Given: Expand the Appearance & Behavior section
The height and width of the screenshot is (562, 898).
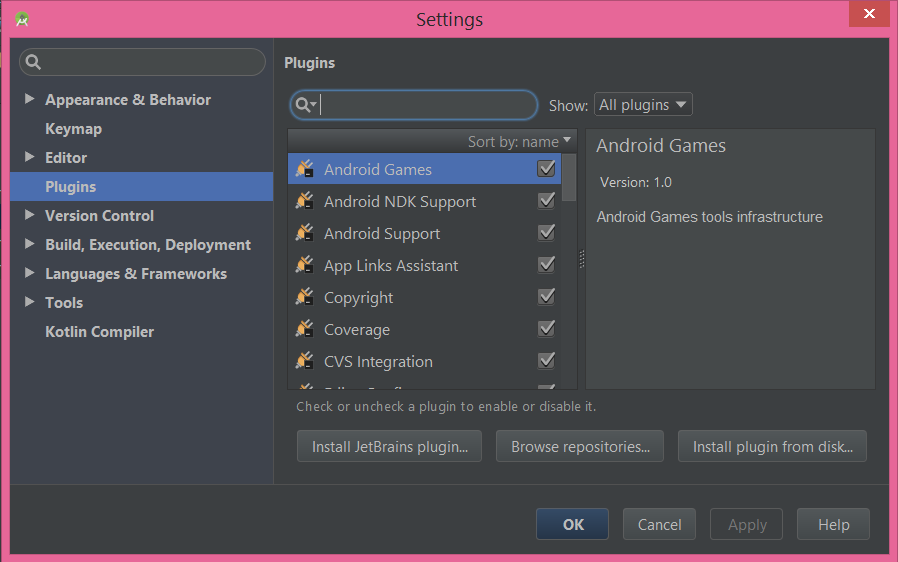Looking at the screenshot, I should 29,99.
